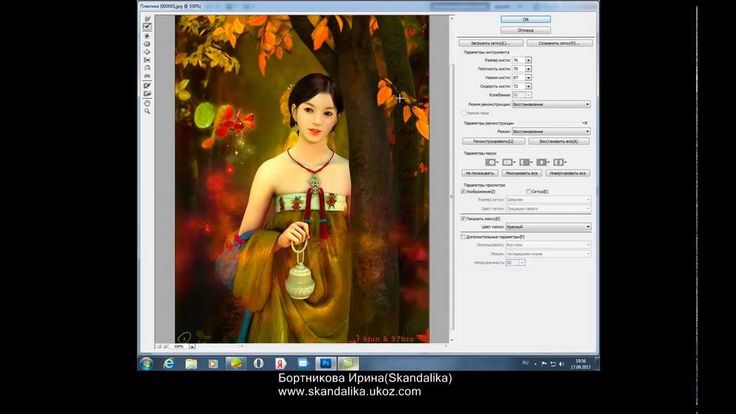Click the Размер кисти value field
This screenshot has width=736, height=414.
point(518,60)
